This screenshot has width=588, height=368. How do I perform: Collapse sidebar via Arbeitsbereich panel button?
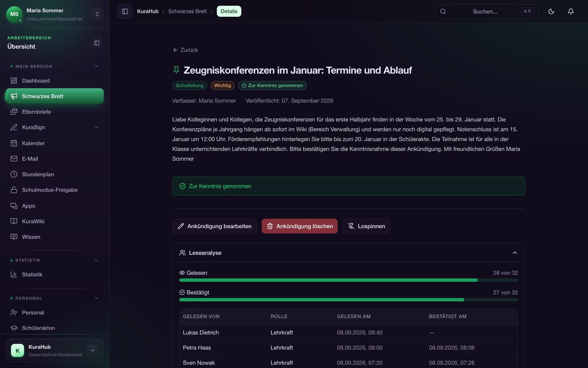[x=97, y=43]
